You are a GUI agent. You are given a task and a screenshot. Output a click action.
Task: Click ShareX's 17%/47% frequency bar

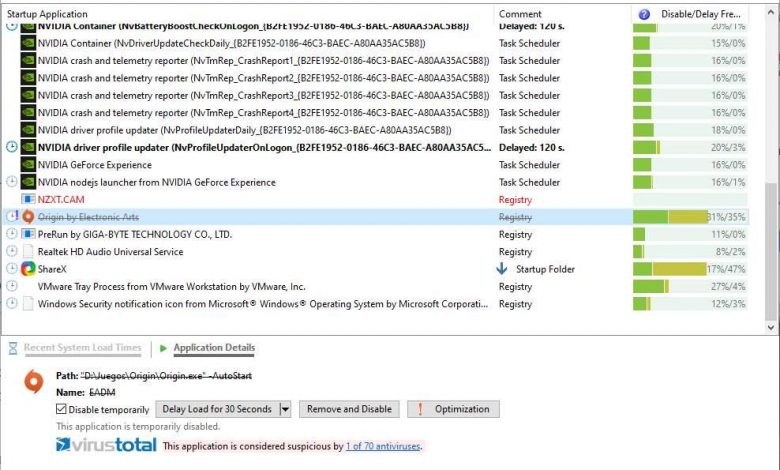point(689,269)
